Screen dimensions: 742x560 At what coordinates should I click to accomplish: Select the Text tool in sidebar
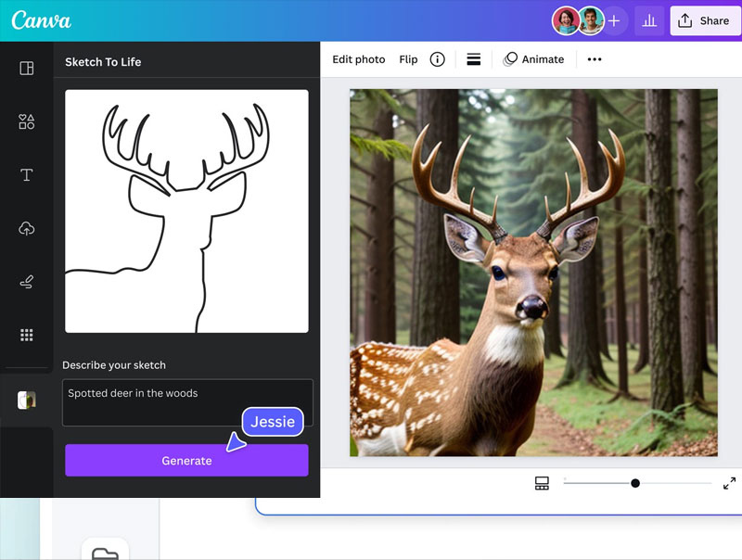[26, 175]
